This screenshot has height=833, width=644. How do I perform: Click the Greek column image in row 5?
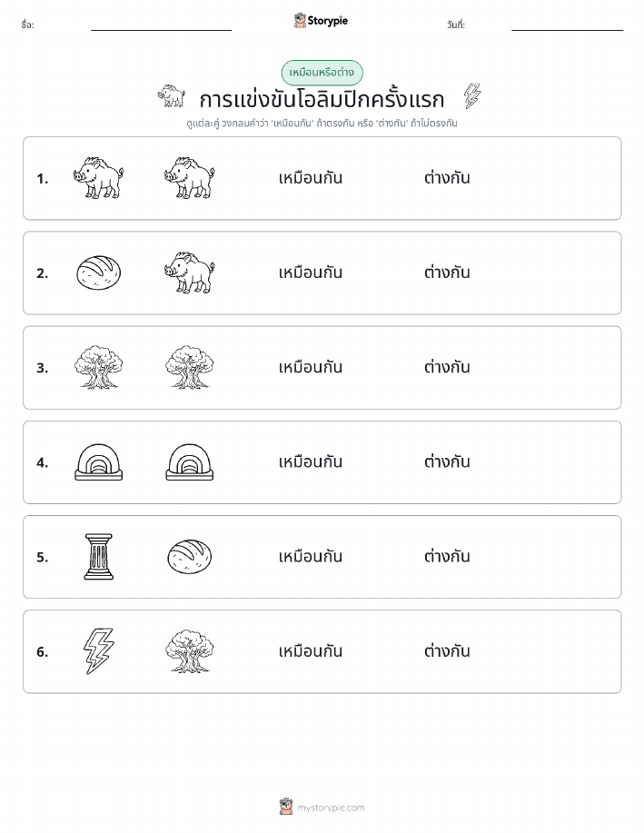[98, 557]
